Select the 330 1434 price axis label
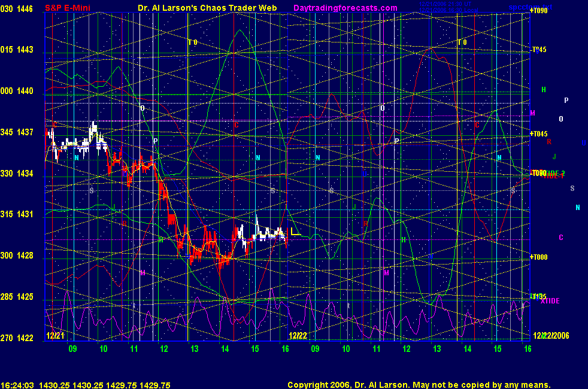This screenshot has width=588, height=389. (17, 173)
